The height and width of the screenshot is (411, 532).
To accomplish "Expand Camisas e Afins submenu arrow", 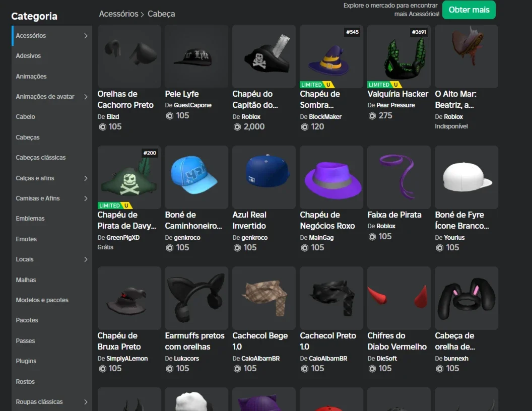I will click(86, 198).
